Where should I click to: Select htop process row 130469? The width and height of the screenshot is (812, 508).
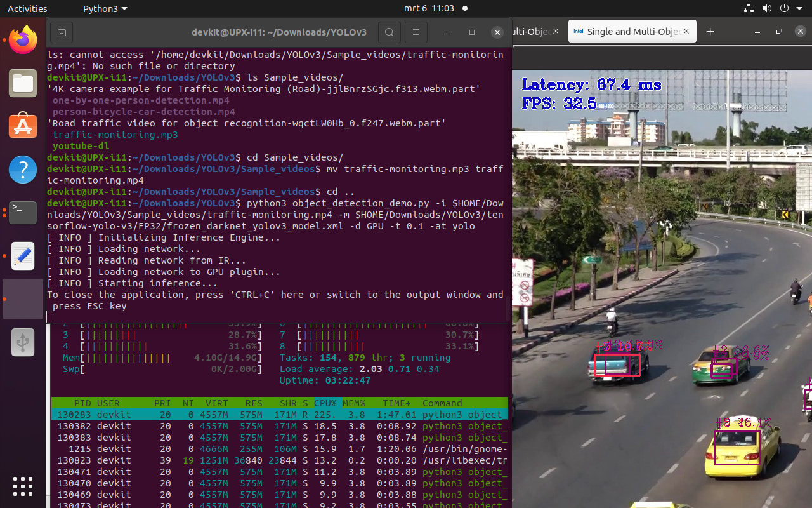click(x=280, y=495)
